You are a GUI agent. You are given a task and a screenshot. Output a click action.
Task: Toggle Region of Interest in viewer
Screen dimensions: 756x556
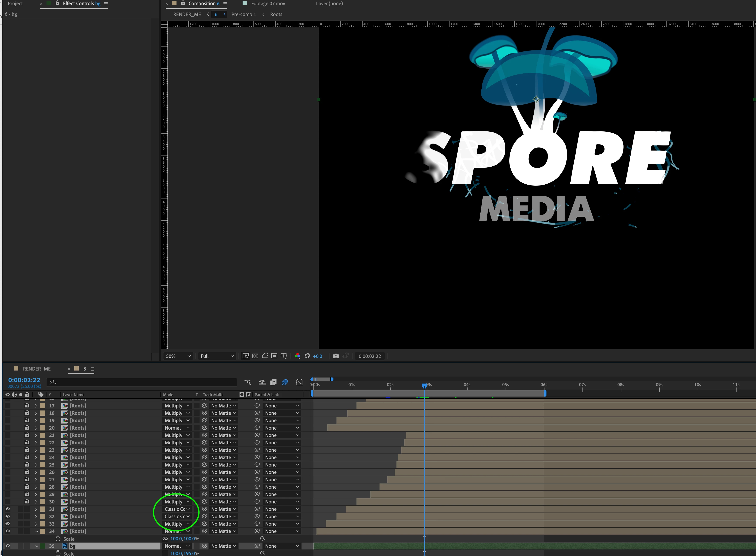274,356
